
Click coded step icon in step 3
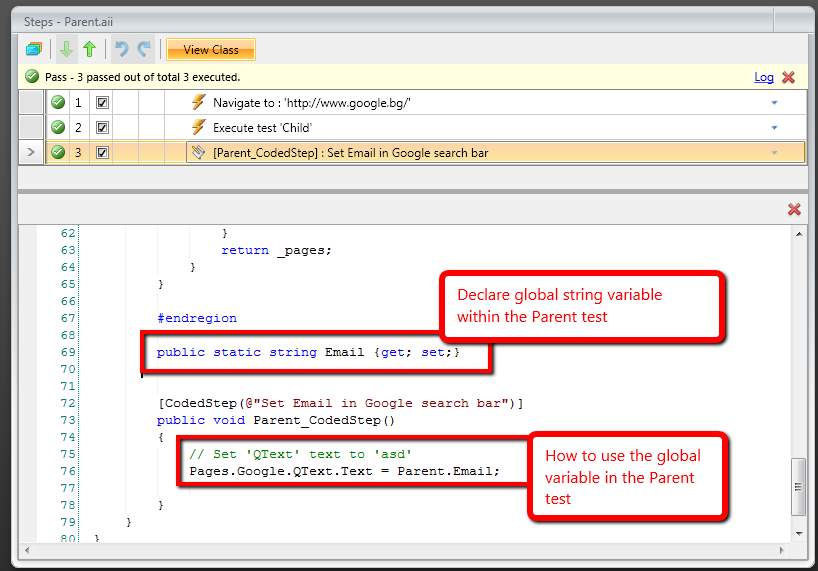point(198,152)
